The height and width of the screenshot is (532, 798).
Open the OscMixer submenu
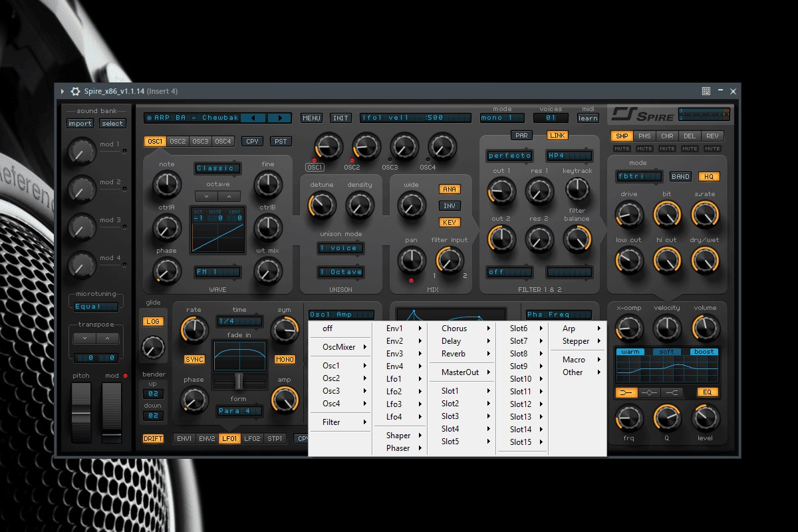point(340,347)
